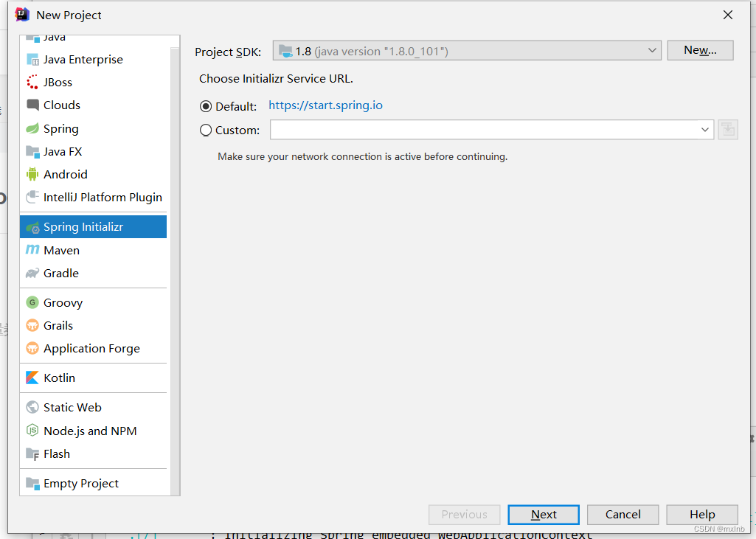This screenshot has width=756, height=539.
Task: Choose Spring Initializr in project list
Action: [94, 226]
